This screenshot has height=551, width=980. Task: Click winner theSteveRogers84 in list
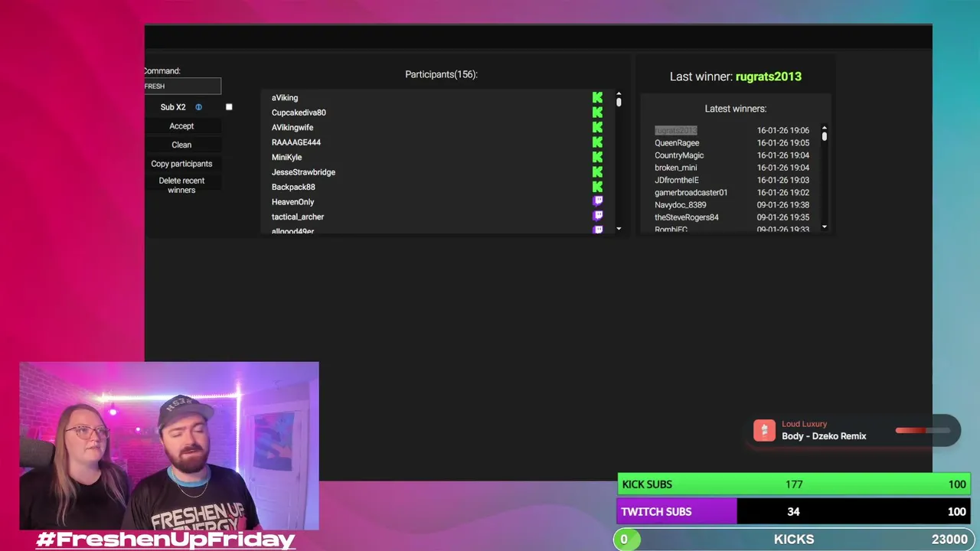[x=687, y=217]
